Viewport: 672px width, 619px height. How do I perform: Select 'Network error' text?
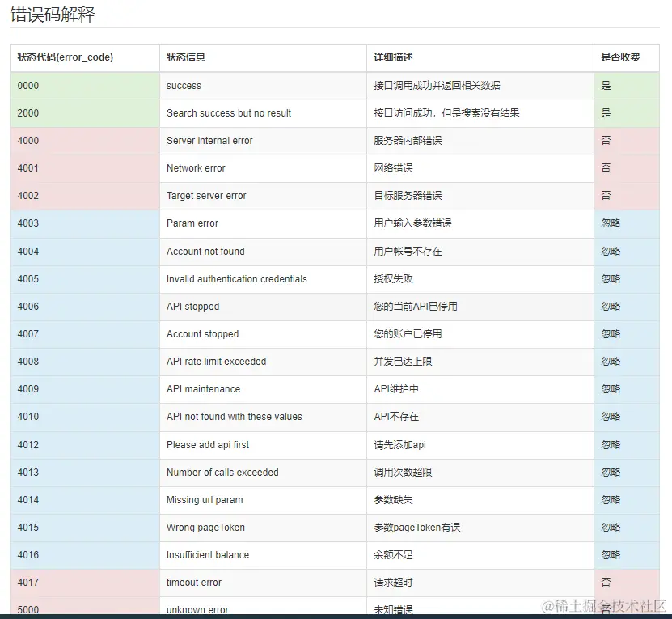click(x=196, y=168)
